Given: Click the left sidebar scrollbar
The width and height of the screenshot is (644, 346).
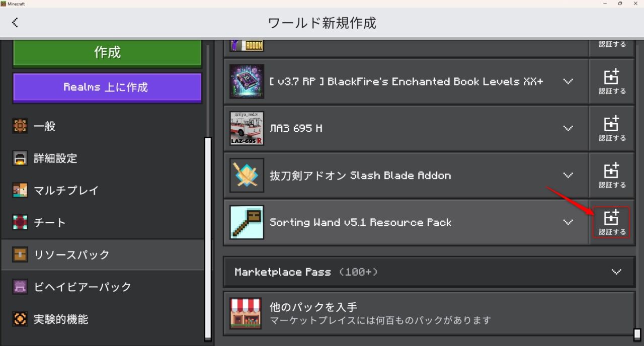Looking at the screenshot, I should coord(208,238).
